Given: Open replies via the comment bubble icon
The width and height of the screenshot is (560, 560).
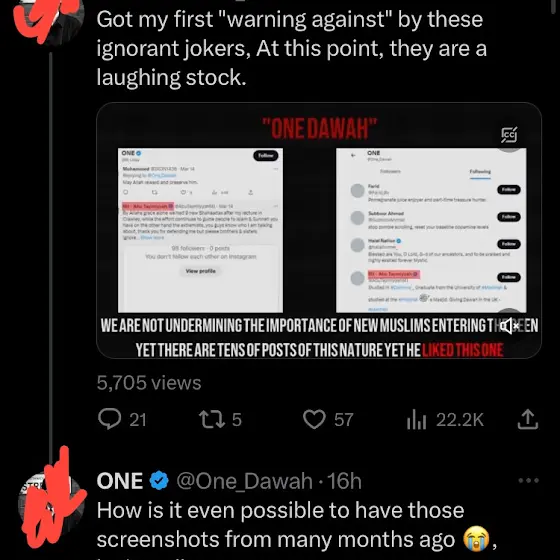Looking at the screenshot, I should point(109,419).
